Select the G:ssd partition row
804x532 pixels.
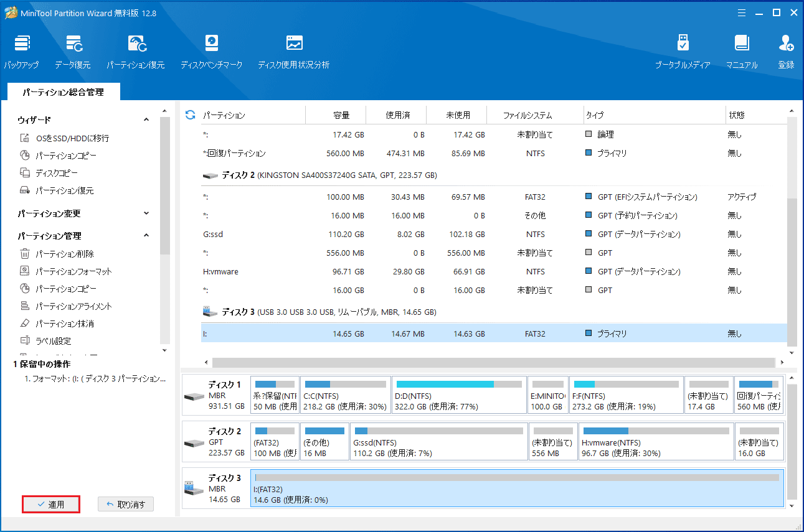pyautogui.click(x=494, y=234)
